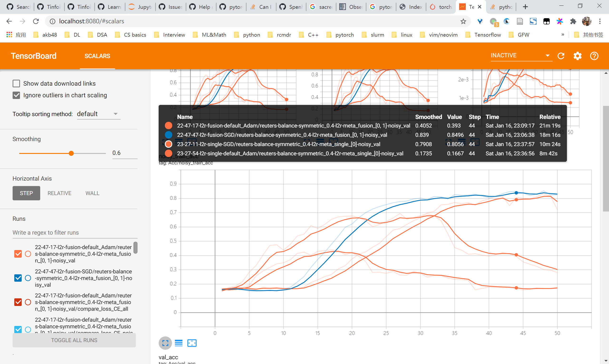Open TensorBoard settings gear
609x364 pixels.
point(577,56)
